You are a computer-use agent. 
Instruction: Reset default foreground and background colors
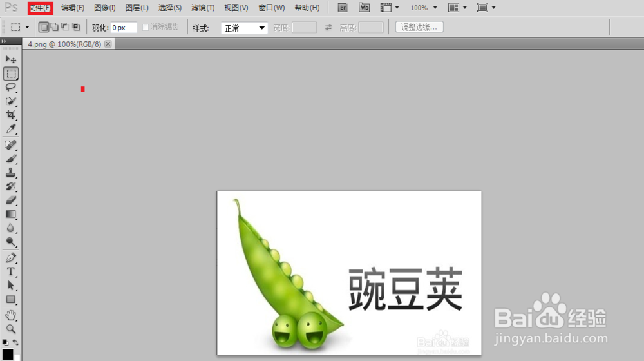pyautogui.click(x=5, y=342)
